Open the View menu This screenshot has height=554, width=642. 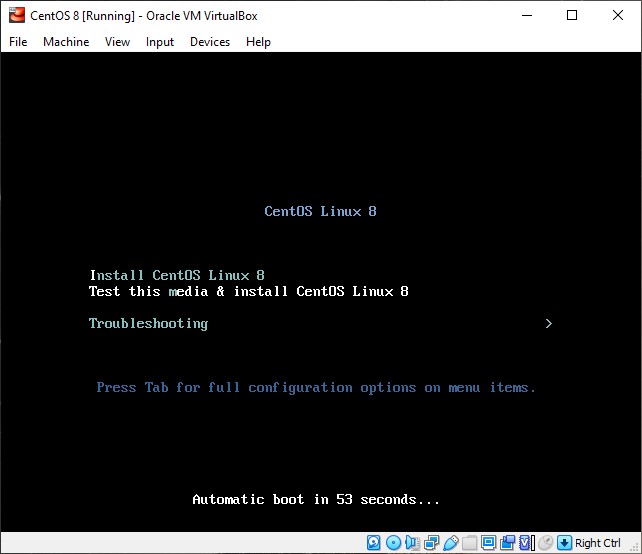click(117, 42)
